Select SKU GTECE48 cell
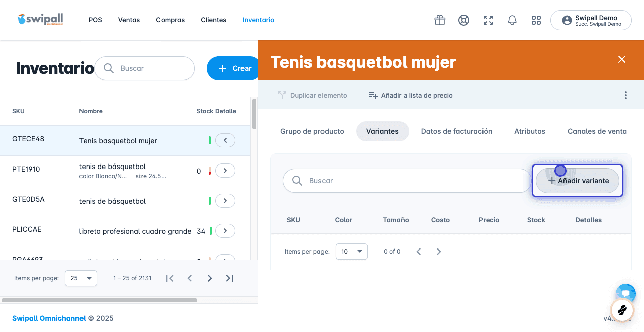Image resolution: width=644 pixels, height=332 pixels. [x=28, y=139]
